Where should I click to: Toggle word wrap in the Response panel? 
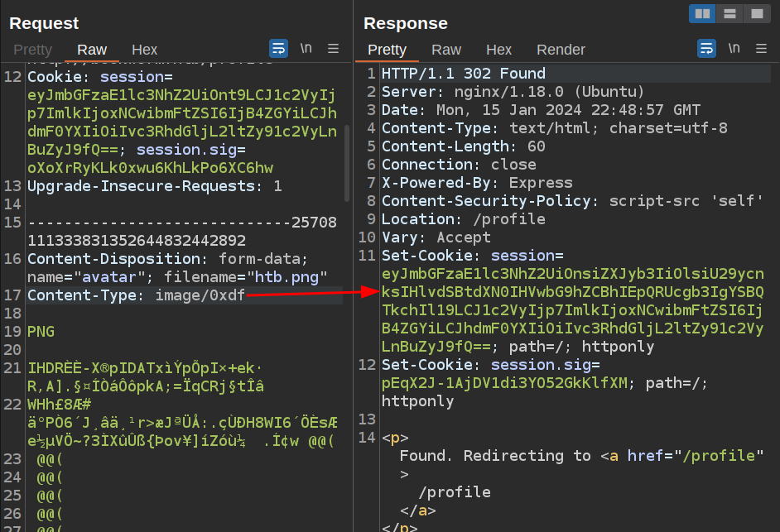coord(706,49)
